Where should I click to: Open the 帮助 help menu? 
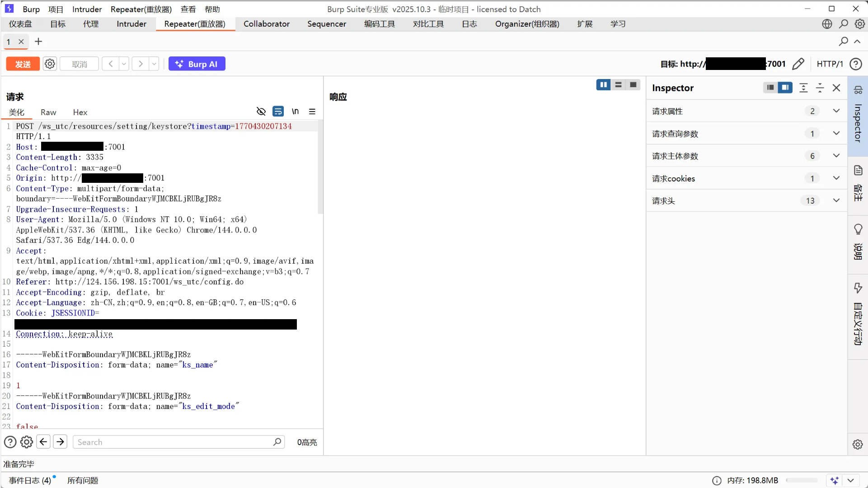(x=212, y=9)
